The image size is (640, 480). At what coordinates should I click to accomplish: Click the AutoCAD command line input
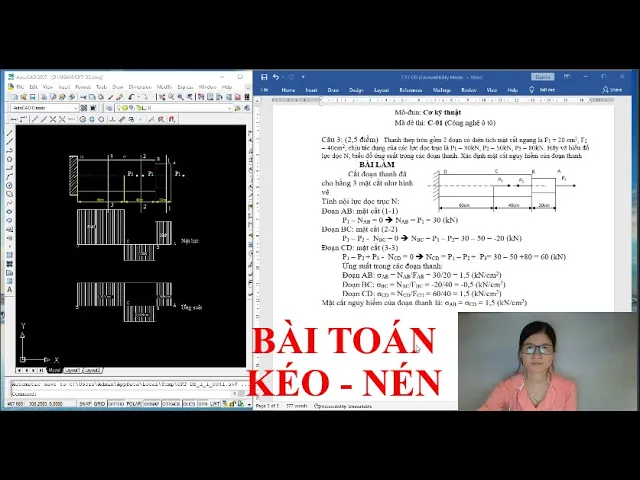120,393
